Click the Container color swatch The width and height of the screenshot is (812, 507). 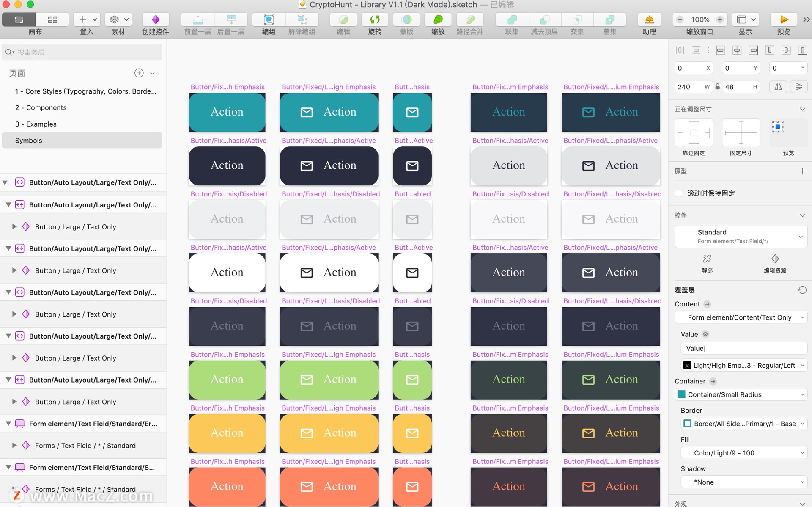pyautogui.click(x=681, y=394)
